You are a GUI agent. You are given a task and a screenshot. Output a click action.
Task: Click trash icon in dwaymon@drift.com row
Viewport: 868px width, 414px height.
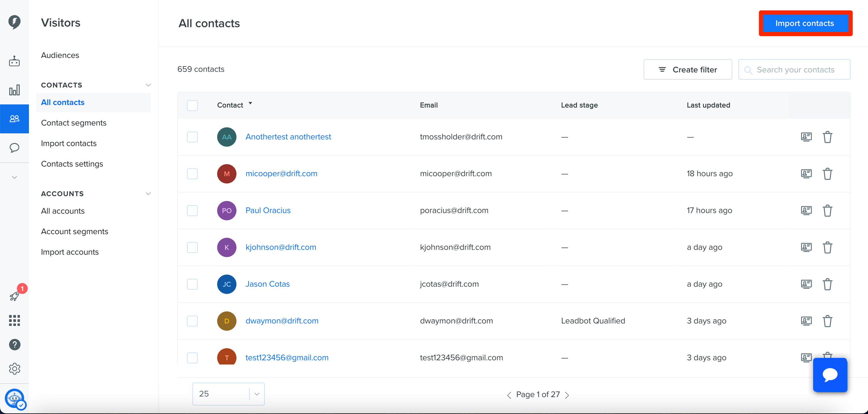click(x=828, y=321)
